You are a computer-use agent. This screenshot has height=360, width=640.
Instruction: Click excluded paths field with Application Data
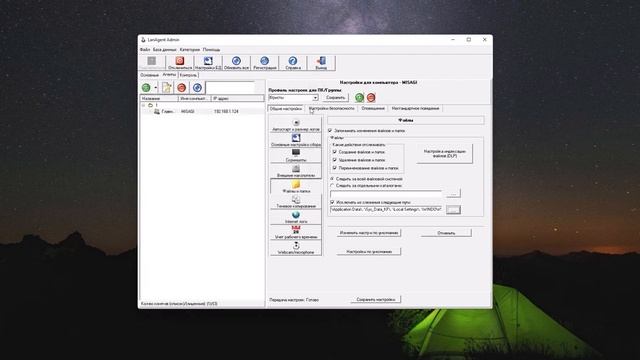tap(386, 209)
